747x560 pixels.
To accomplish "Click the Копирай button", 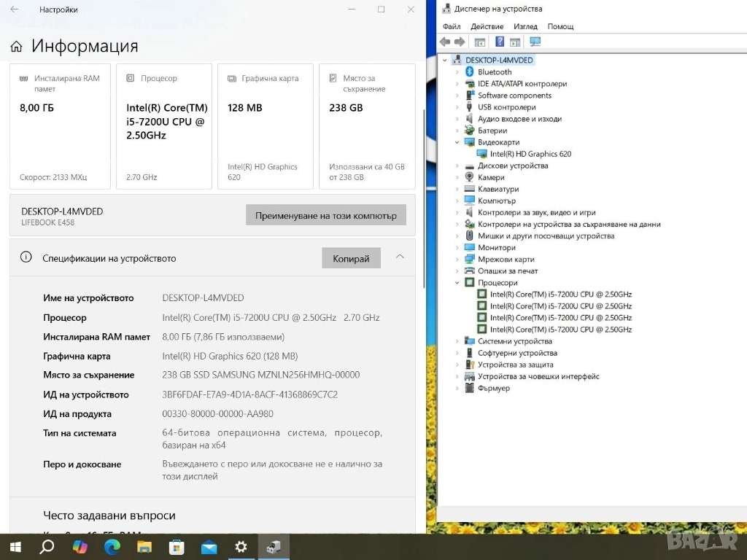I will click(351, 258).
